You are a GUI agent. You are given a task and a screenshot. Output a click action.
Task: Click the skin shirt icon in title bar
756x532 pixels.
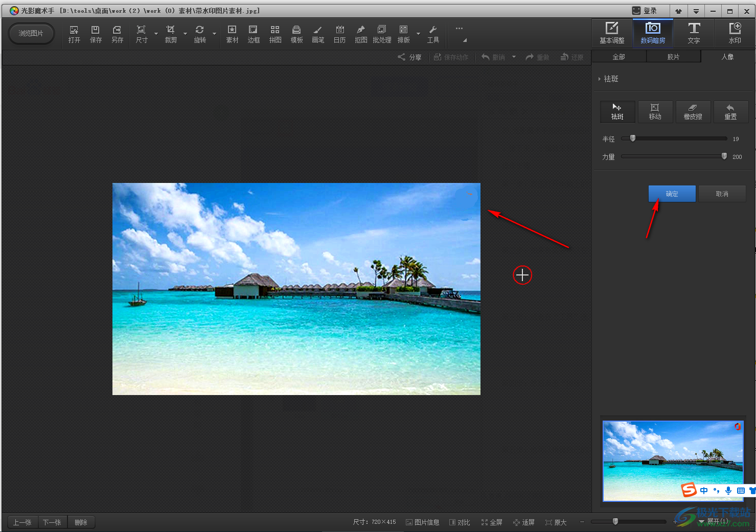point(678,11)
